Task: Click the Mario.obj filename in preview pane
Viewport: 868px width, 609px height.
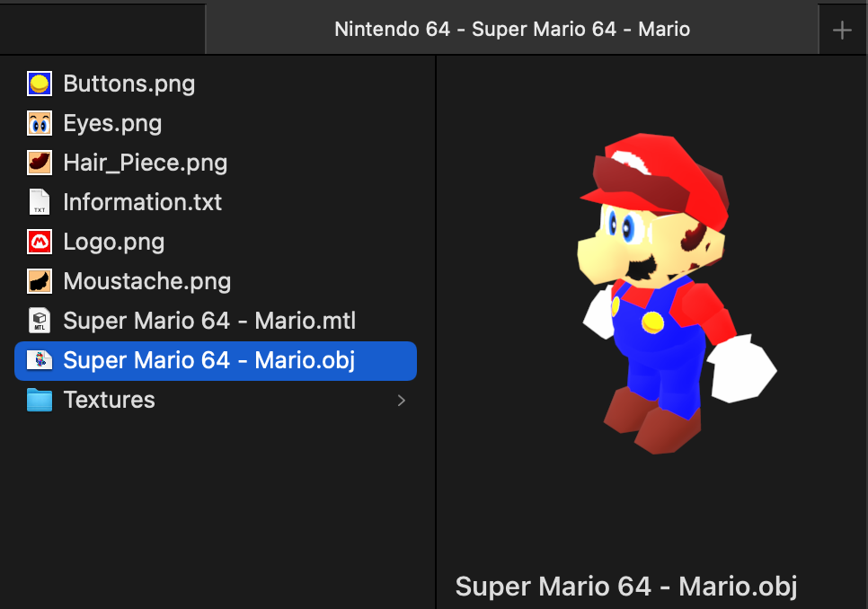Action: click(x=626, y=586)
